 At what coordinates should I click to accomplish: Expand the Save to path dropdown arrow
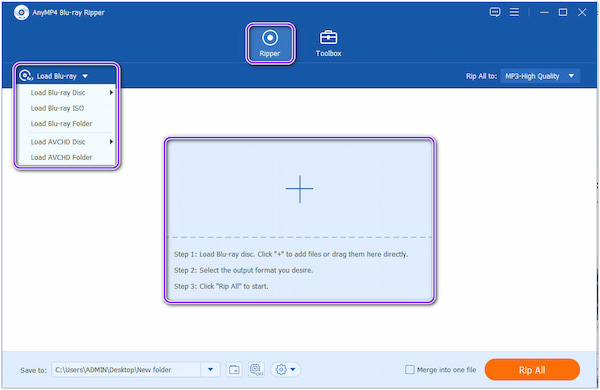click(x=210, y=370)
